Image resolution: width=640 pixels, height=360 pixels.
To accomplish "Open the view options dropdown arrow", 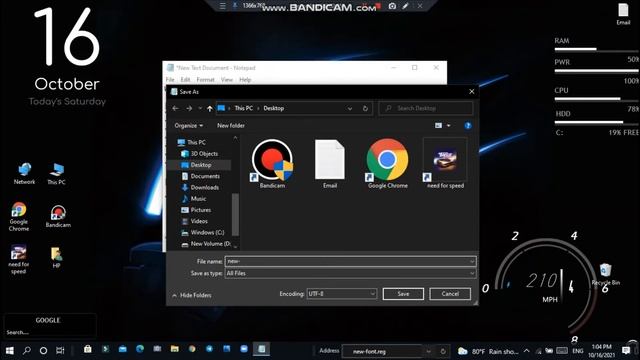I will point(449,126).
